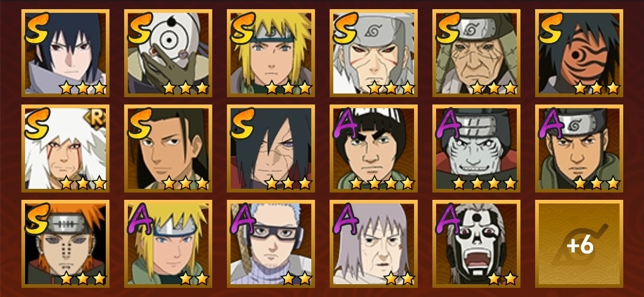Viewport: 644px width, 297px height.
Task: Pick the elderly wrinkled ninja in helmet
Action: 476,53
